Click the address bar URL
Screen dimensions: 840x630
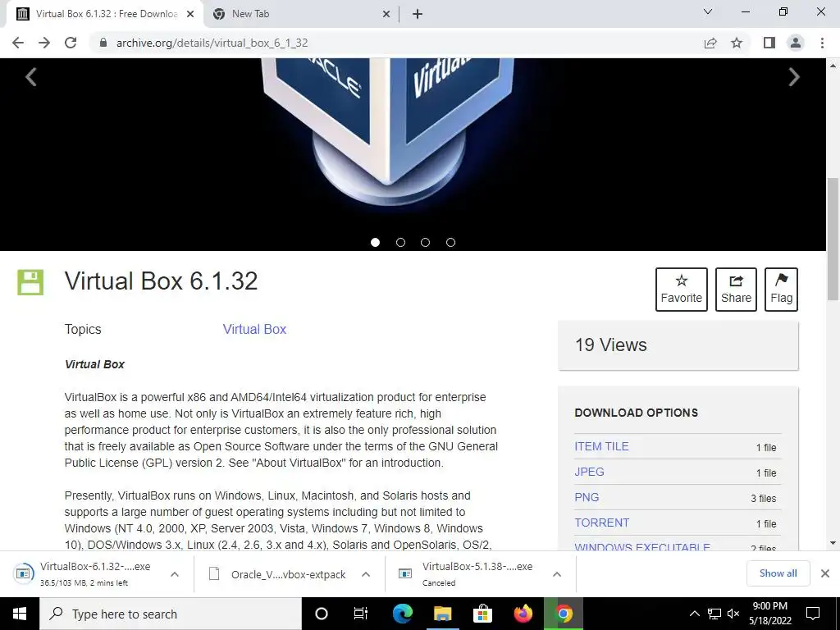pos(212,43)
